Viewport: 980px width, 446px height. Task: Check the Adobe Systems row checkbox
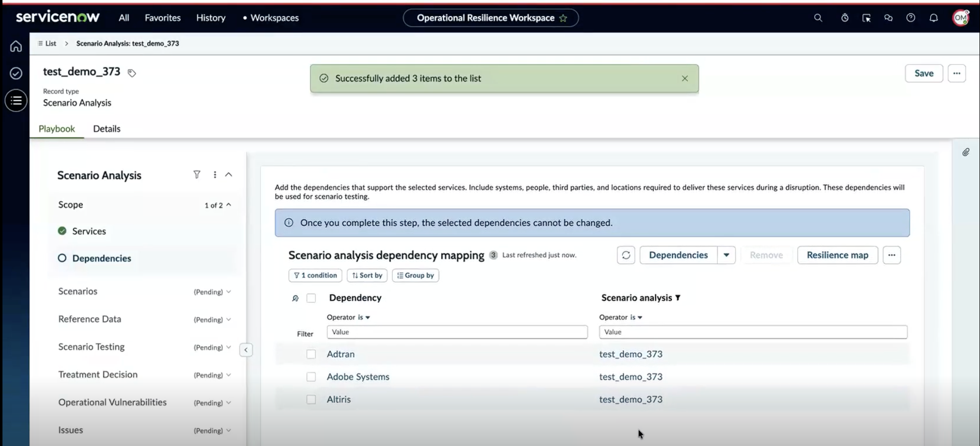click(311, 377)
